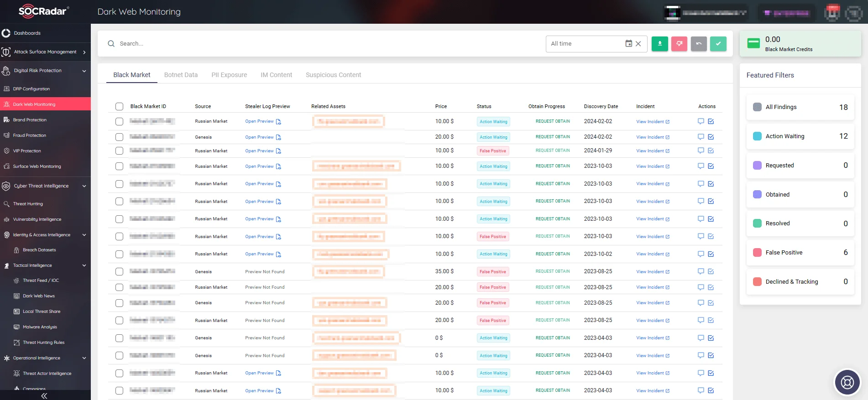Image resolution: width=868 pixels, height=400 pixels.
Task: Open comment icon for 2024-02-02 Genesis row
Action: [x=701, y=137]
